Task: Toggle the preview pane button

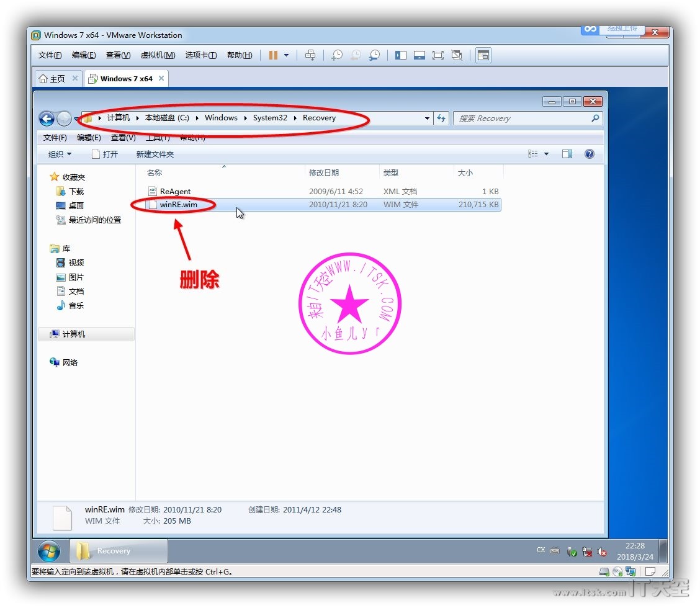Action: 567,154
